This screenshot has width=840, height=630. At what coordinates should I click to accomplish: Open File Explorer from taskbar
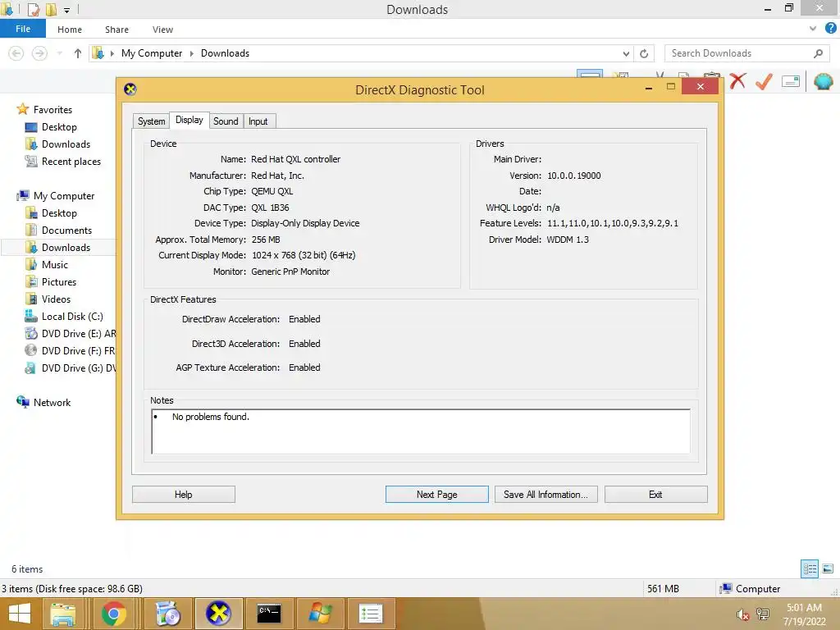(x=62, y=614)
